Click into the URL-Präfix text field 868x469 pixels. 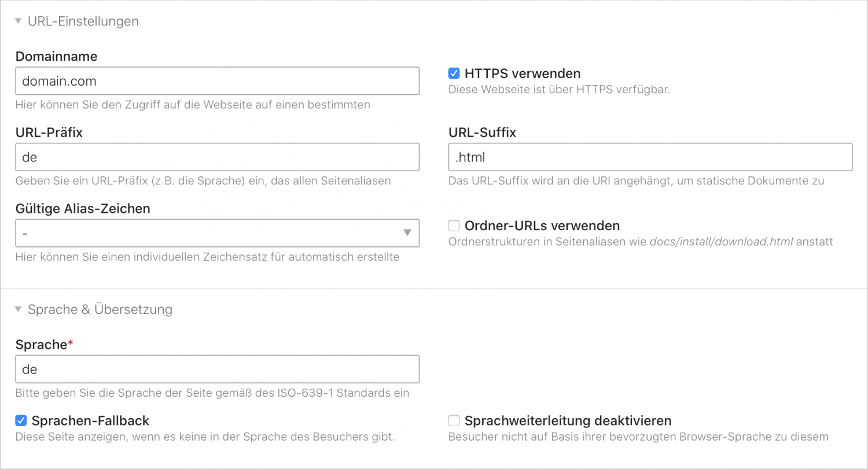(x=217, y=157)
